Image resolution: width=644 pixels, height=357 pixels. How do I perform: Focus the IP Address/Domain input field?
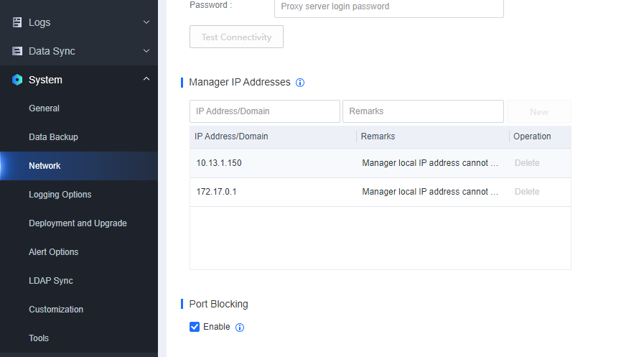tap(264, 111)
